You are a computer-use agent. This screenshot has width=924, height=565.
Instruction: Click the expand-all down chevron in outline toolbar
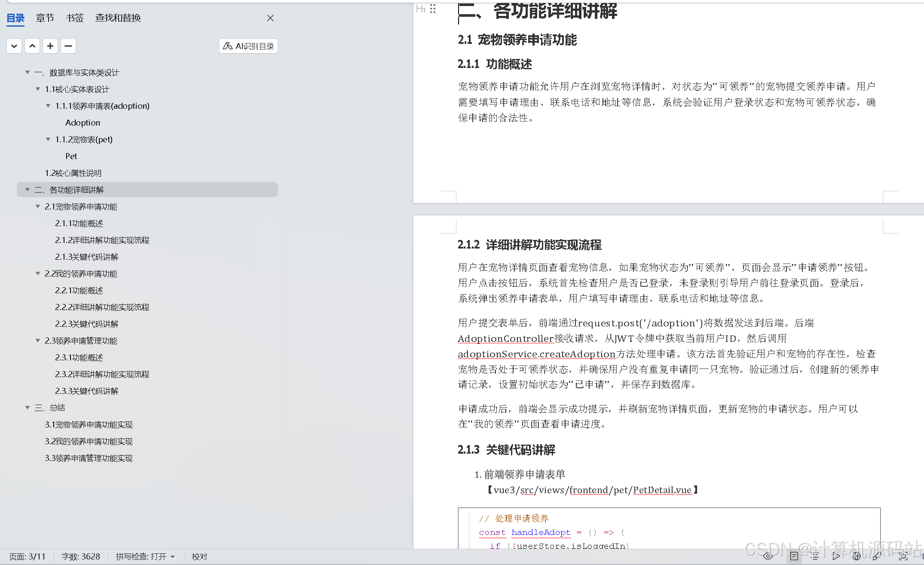pos(14,46)
